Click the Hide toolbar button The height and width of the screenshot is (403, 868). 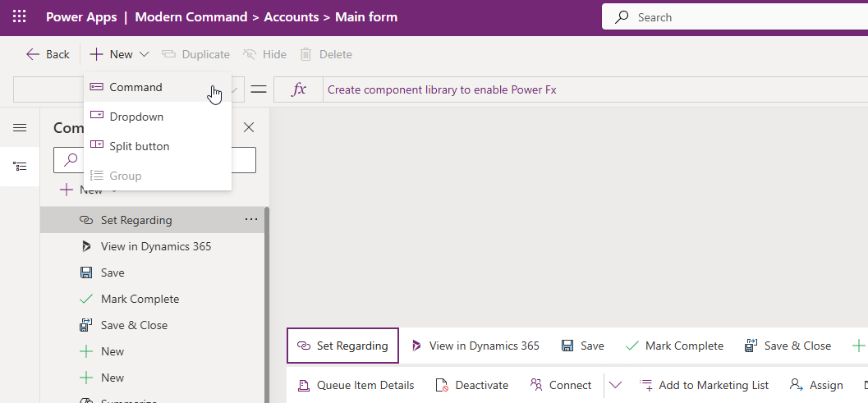(264, 54)
